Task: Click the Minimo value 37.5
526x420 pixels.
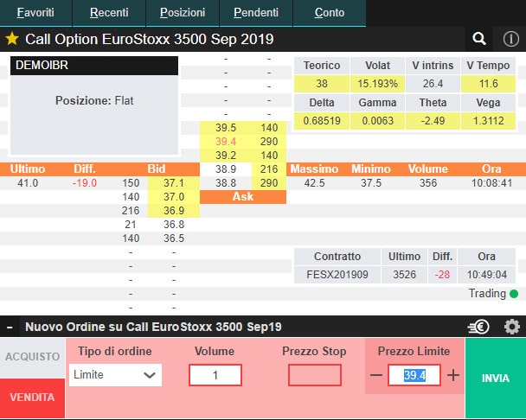Action: tap(371, 183)
